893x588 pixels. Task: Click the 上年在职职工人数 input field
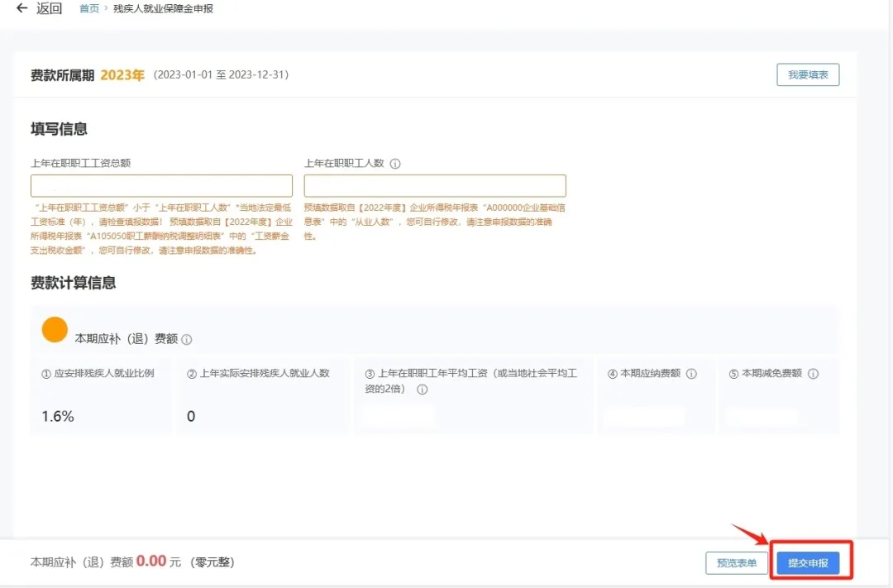click(435, 184)
